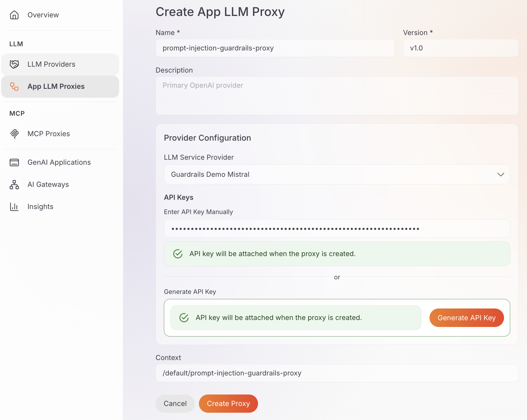Click the Insights bar chart icon
This screenshot has height=420, width=527.
point(14,206)
